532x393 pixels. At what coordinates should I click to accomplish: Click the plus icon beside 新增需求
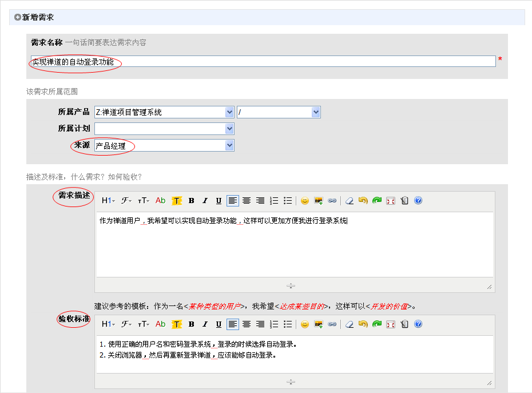[18, 17]
